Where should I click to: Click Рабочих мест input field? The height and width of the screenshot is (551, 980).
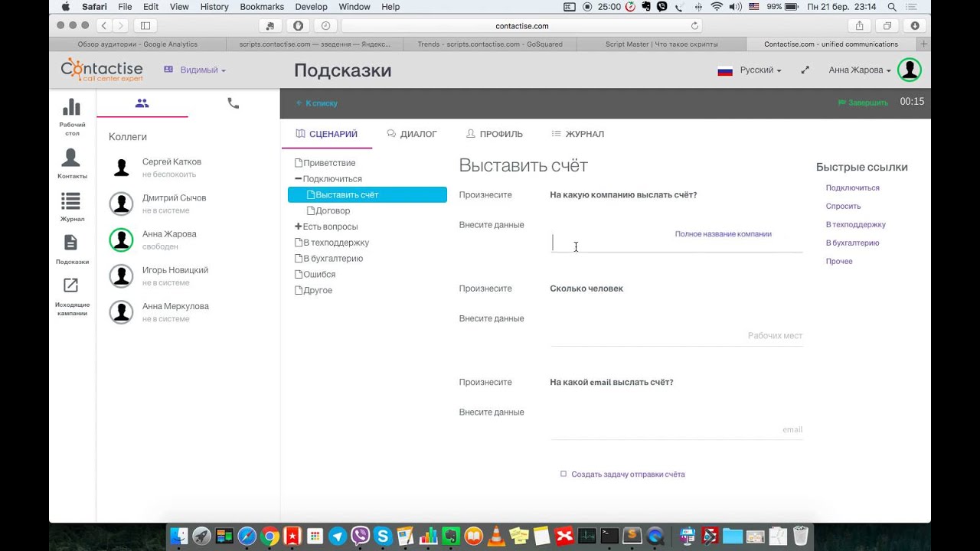click(676, 336)
